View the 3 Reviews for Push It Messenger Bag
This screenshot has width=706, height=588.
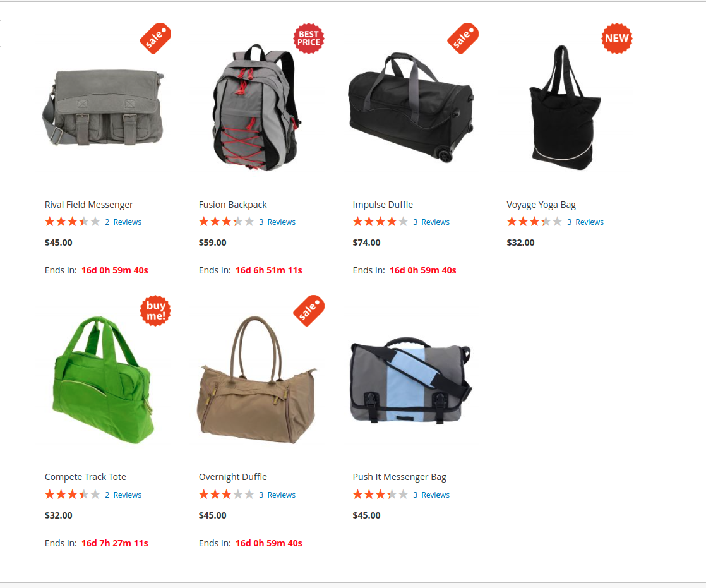[x=431, y=495]
